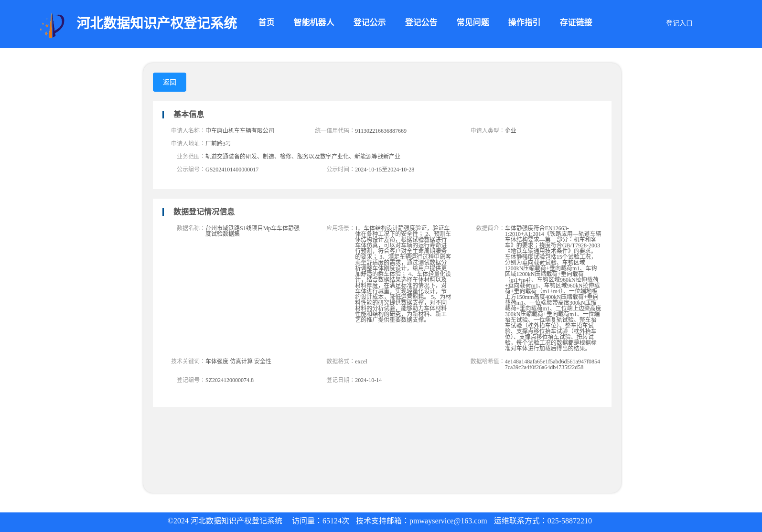Click the 河北数据知识产权登记系统 title
Screen dimensions: 762x532
157,23
